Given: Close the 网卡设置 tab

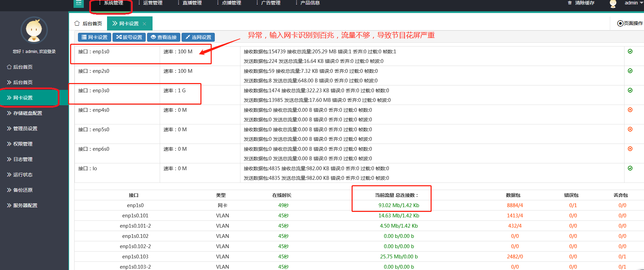Looking at the screenshot, I should 145,24.
